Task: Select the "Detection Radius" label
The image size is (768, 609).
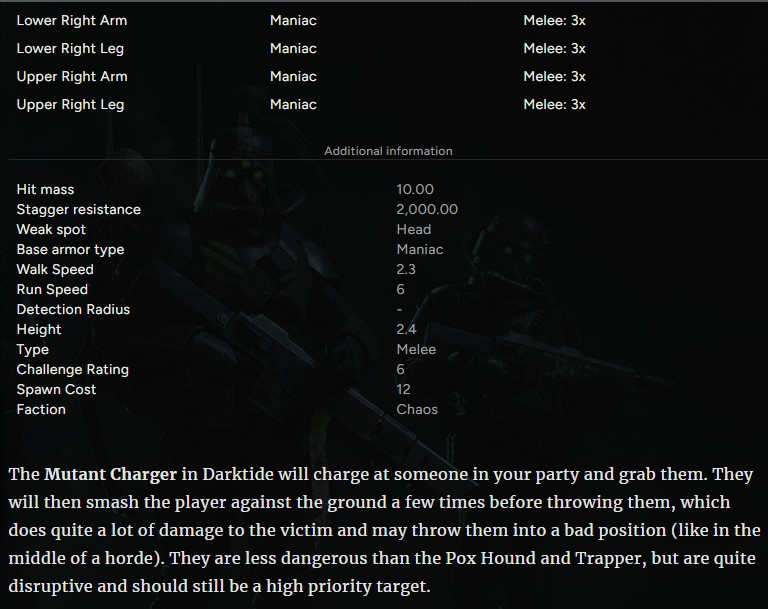Action: pos(73,309)
